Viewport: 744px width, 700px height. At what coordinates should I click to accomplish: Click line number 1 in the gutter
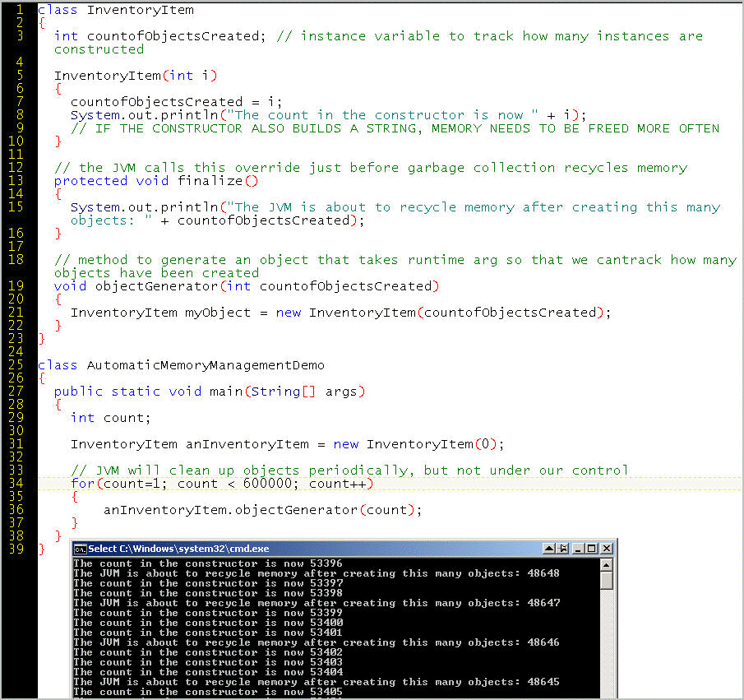click(20, 9)
